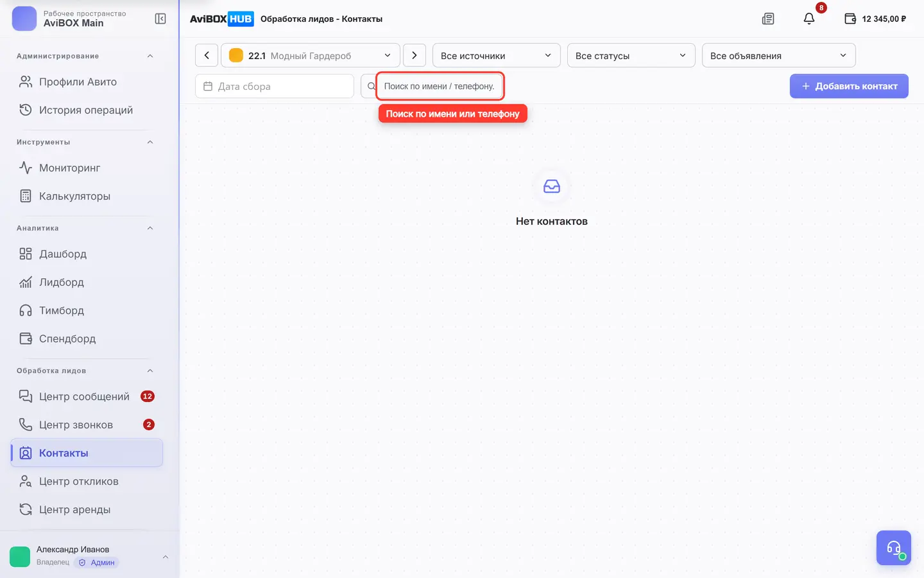This screenshot has height=578, width=924.
Task: Open Центр аренды
Action: click(87, 509)
